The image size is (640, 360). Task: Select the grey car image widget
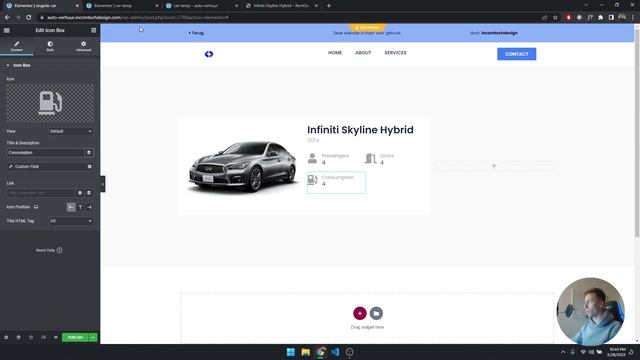click(242, 167)
